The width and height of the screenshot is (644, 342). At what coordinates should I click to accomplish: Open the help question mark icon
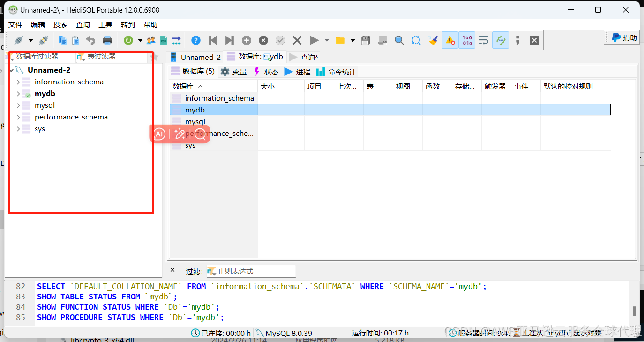tap(196, 40)
